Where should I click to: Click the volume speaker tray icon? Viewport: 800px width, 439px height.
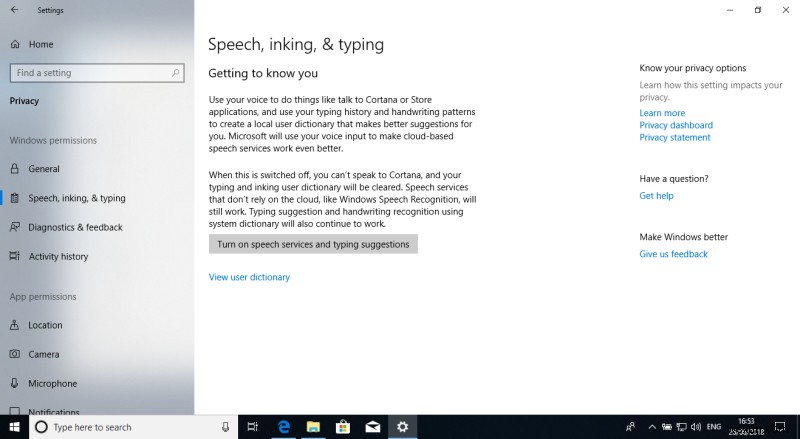point(696,427)
